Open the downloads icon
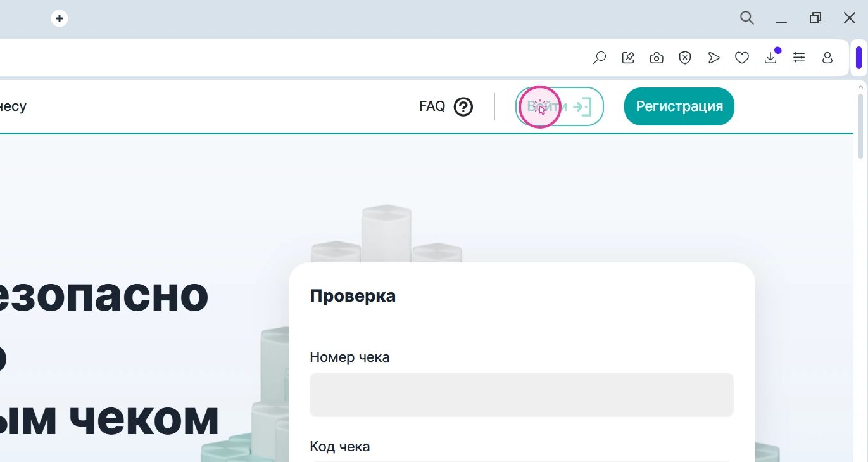Image resolution: width=868 pixels, height=462 pixels. 771,58
